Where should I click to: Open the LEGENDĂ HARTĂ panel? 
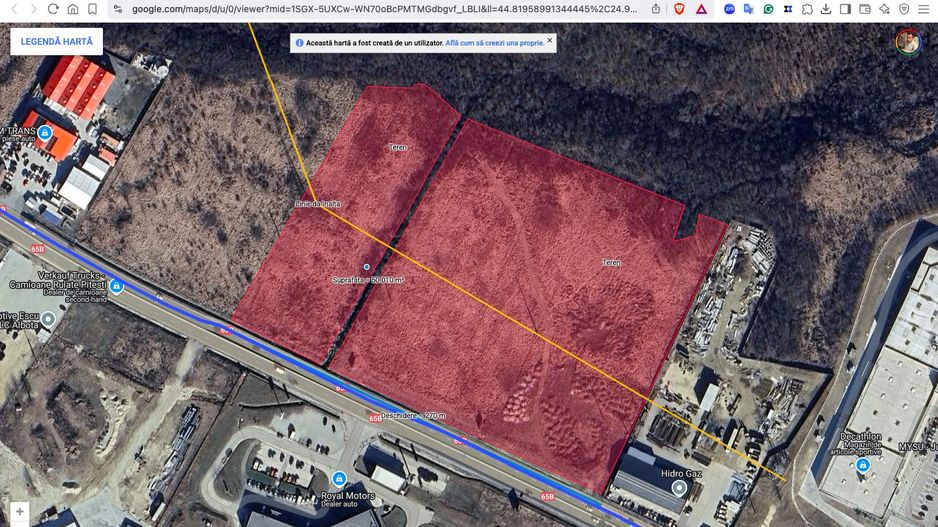point(56,42)
